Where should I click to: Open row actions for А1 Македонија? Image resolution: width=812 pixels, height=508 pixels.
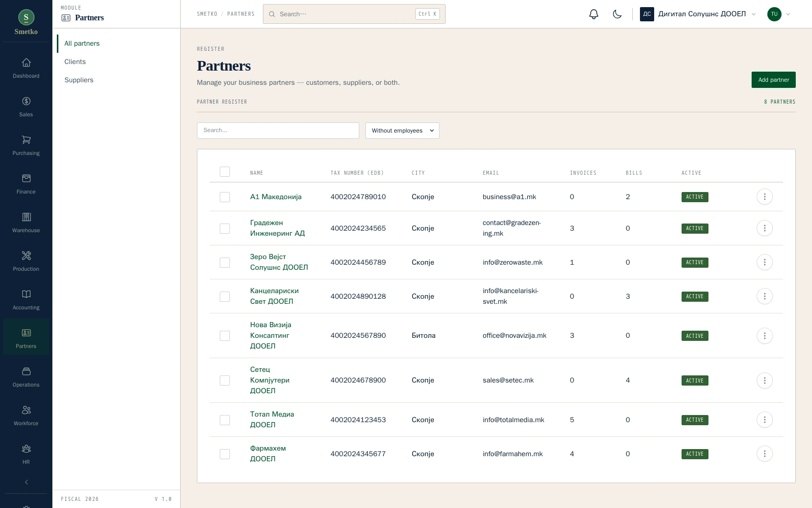coord(764,197)
